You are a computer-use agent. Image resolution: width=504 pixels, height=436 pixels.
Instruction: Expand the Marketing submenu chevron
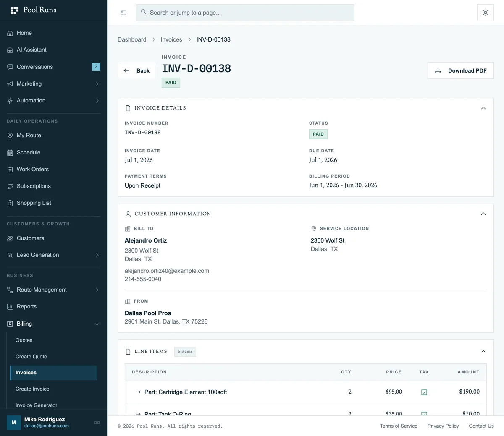point(97,84)
